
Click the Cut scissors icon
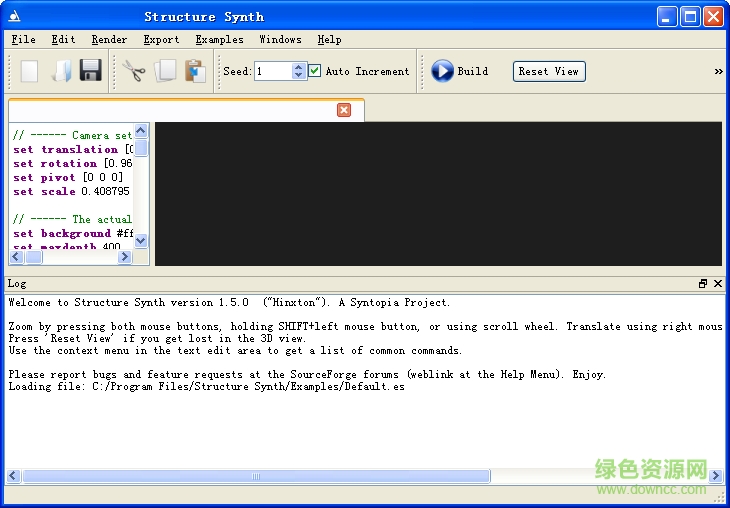coord(134,71)
